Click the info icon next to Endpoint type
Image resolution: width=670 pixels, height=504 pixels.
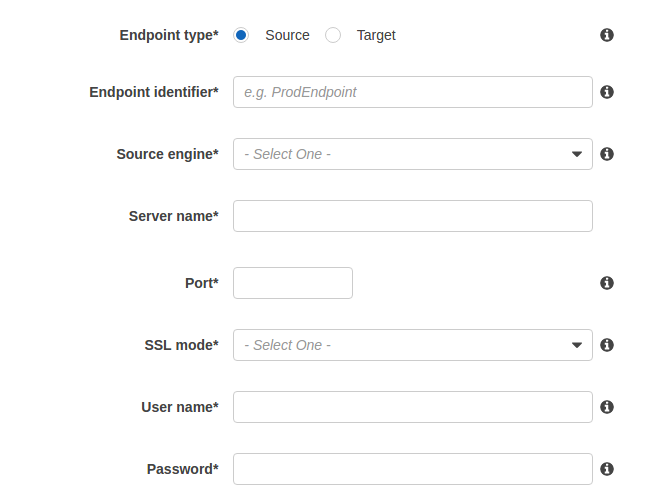click(x=606, y=35)
